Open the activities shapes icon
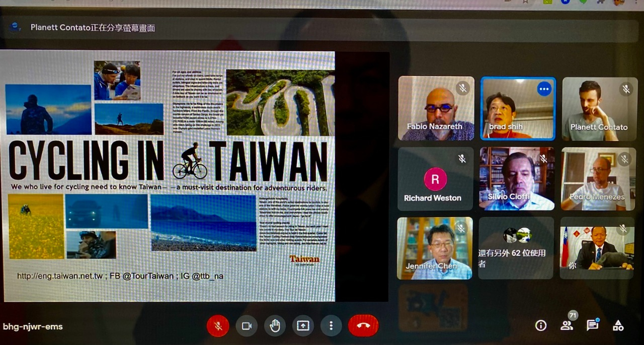This screenshot has width=644, height=345. point(618,326)
